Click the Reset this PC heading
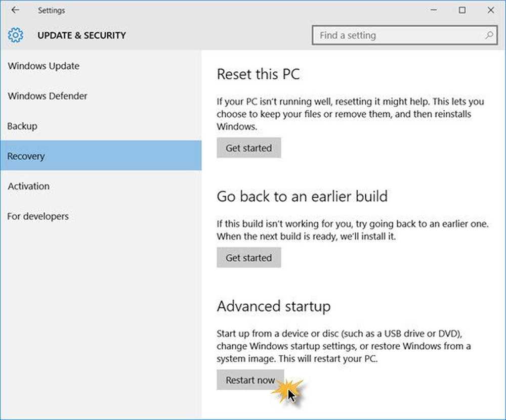This screenshot has height=420, width=506. pos(258,74)
